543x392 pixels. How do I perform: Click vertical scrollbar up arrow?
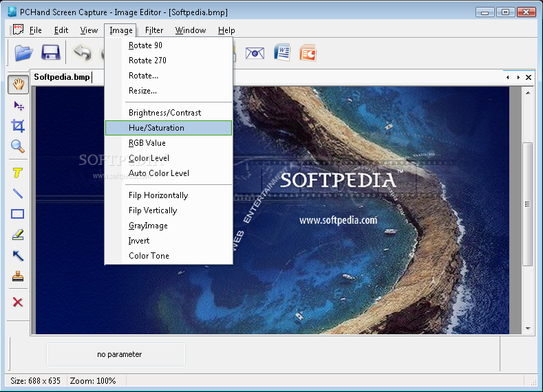coord(528,93)
